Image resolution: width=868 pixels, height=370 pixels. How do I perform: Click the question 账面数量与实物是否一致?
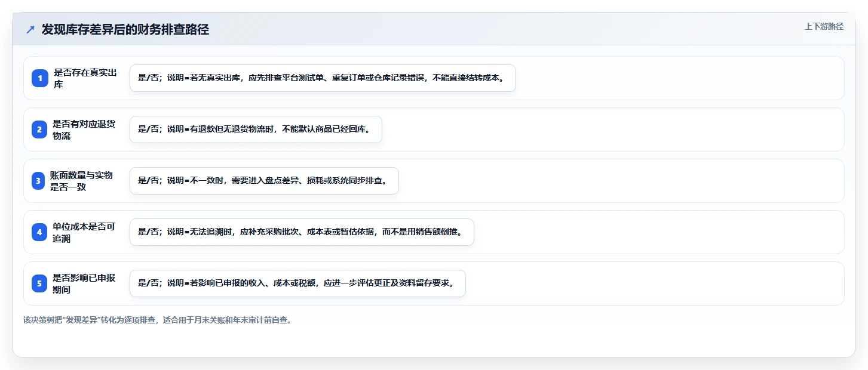pyautogui.click(x=82, y=181)
